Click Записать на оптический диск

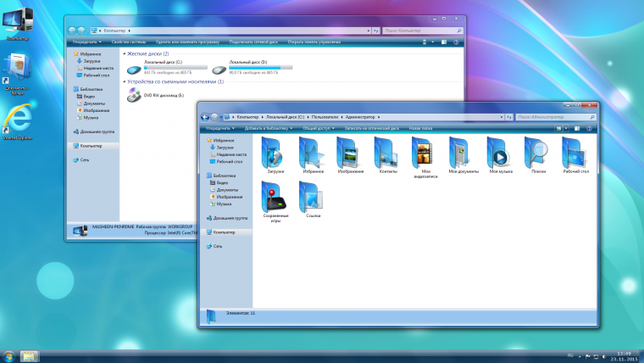(370, 129)
